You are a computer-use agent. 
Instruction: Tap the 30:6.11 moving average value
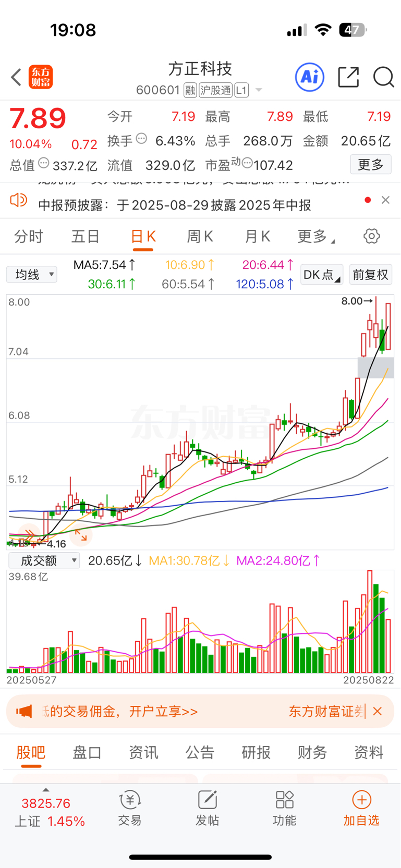click(x=112, y=284)
